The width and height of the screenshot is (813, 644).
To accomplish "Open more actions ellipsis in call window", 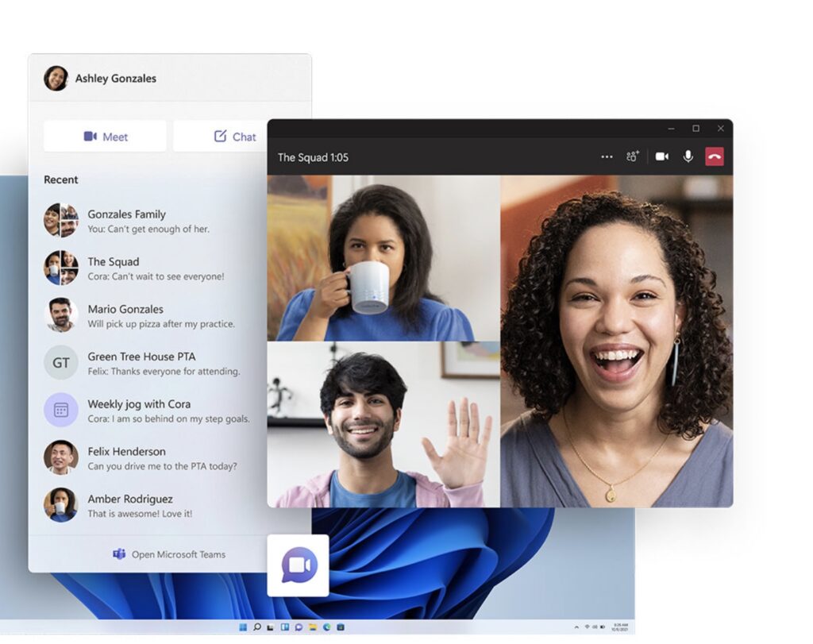I will (x=607, y=156).
